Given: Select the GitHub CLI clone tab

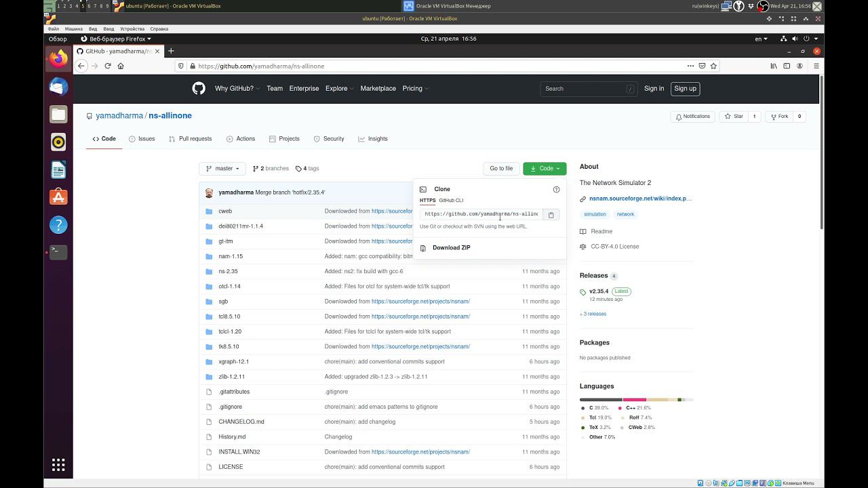Looking at the screenshot, I should [451, 201].
